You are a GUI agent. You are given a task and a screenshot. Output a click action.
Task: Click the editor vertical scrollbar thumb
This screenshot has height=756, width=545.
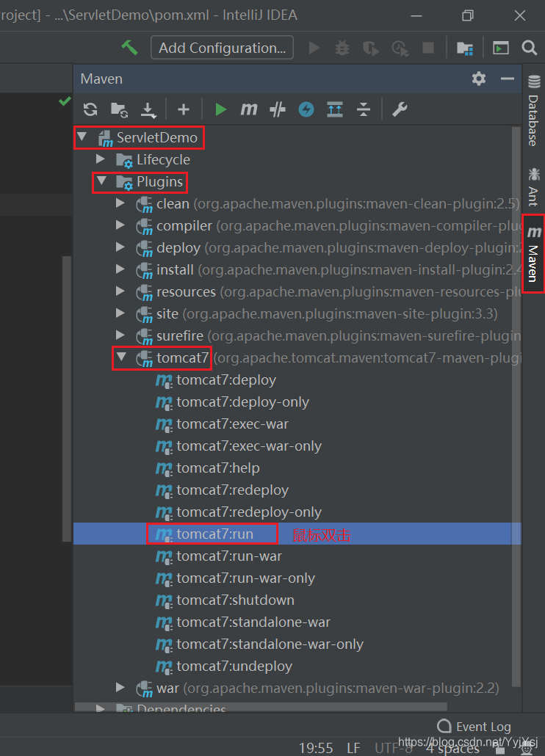tap(67, 399)
